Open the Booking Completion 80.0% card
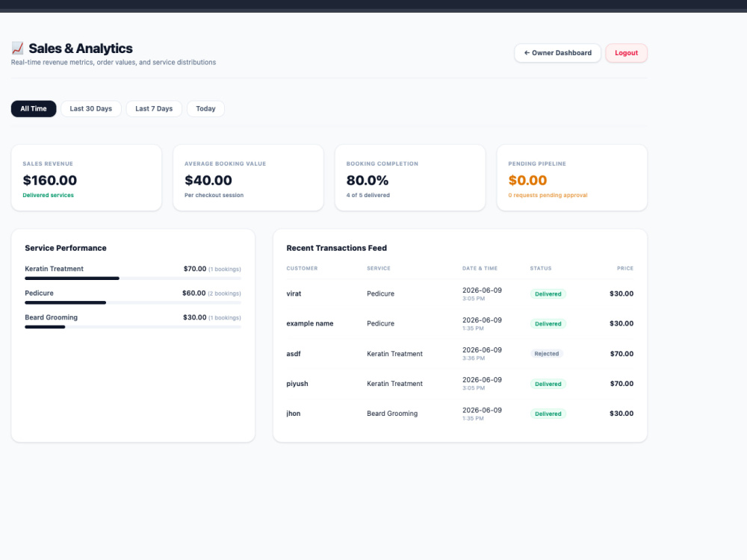This screenshot has width=747, height=560. coord(410,178)
